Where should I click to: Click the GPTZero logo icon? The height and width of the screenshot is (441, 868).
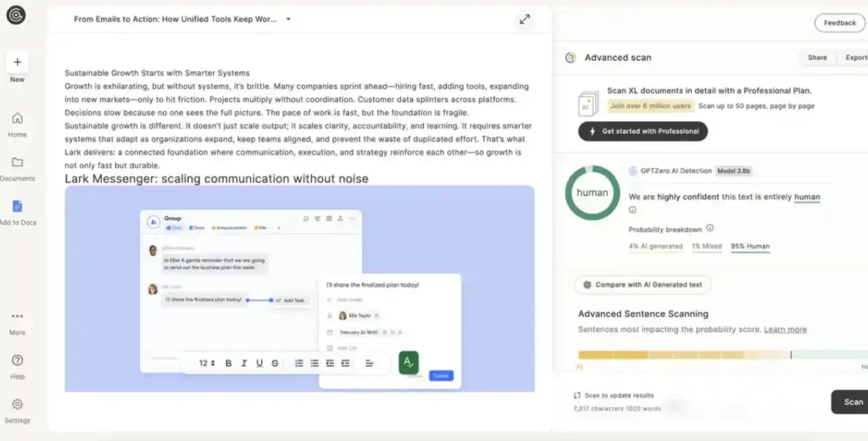coord(16,15)
